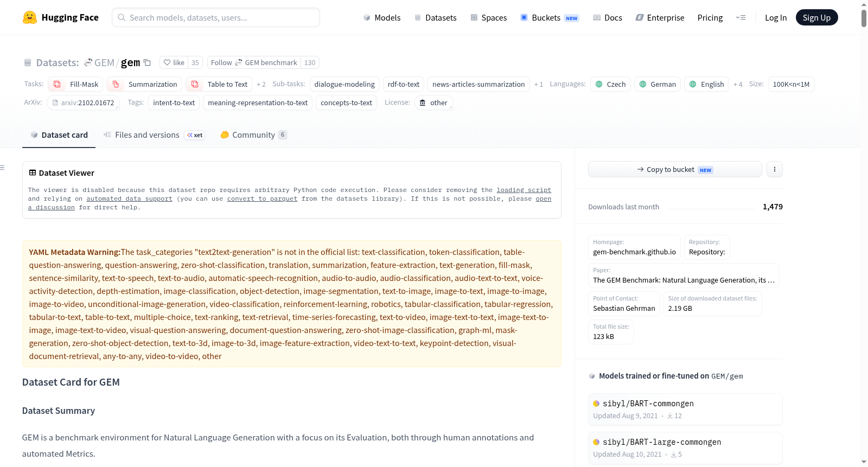The height and width of the screenshot is (467, 868).
Task: Copy dataset name with the copy icon next to gem
Action: 147,62
